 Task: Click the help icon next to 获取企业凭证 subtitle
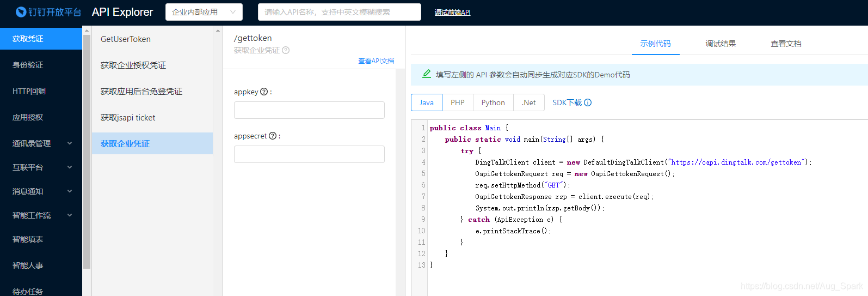coord(286,50)
